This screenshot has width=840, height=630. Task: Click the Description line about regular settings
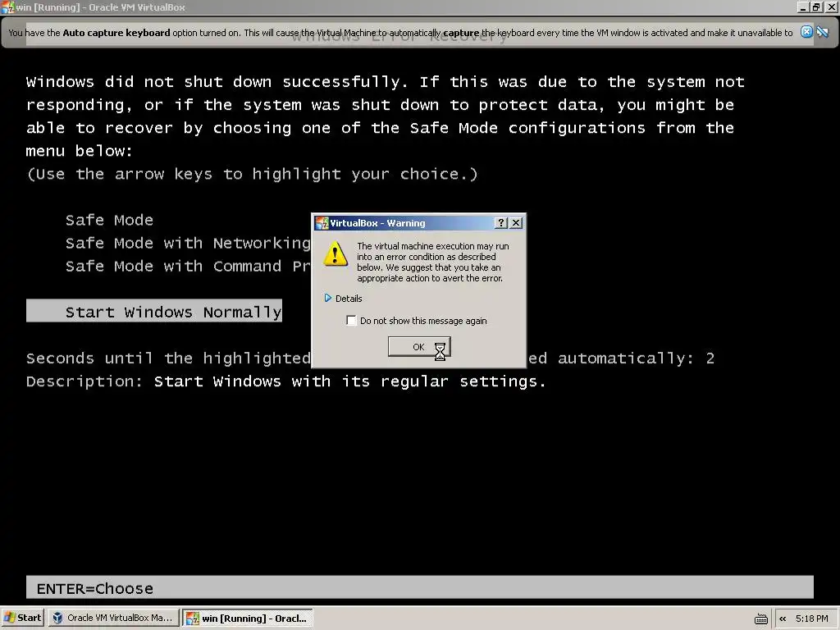point(286,381)
